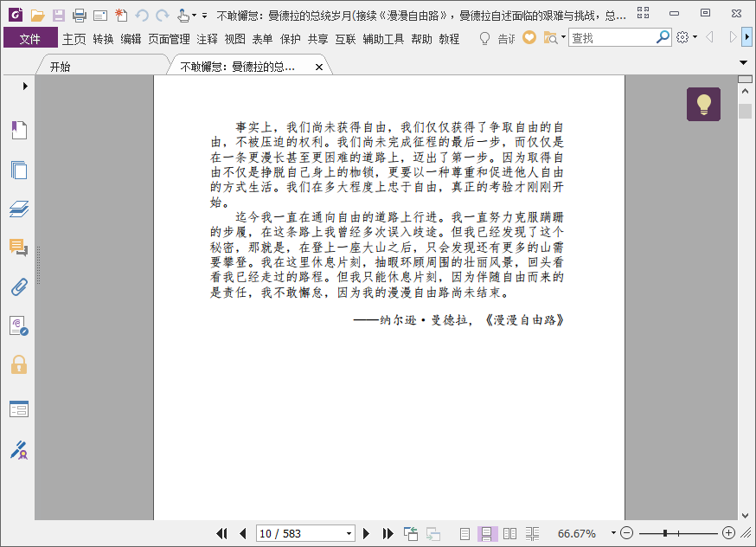Click the save disk icon
The width and height of the screenshot is (756, 547).
pyautogui.click(x=58, y=16)
